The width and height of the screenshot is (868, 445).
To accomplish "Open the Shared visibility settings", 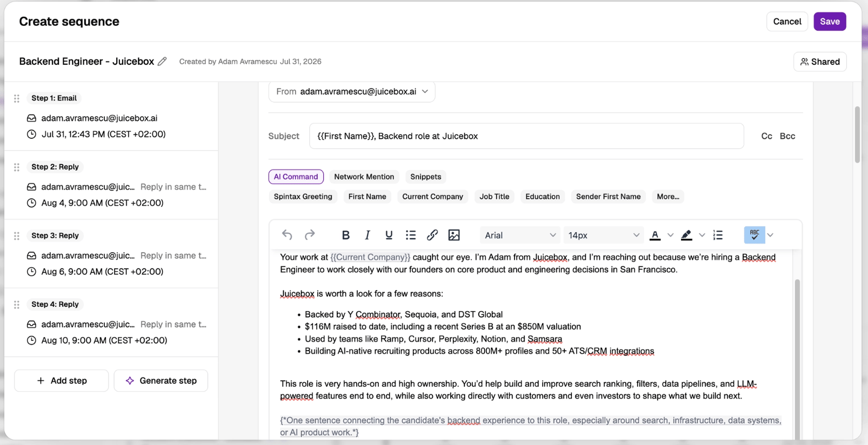I will point(820,62).
